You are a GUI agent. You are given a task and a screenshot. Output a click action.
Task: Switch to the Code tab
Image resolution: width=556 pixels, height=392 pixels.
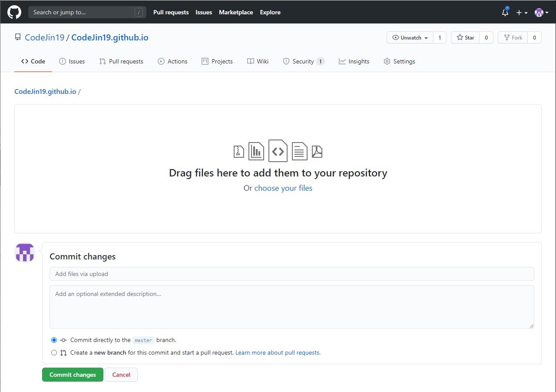[33, 61]
